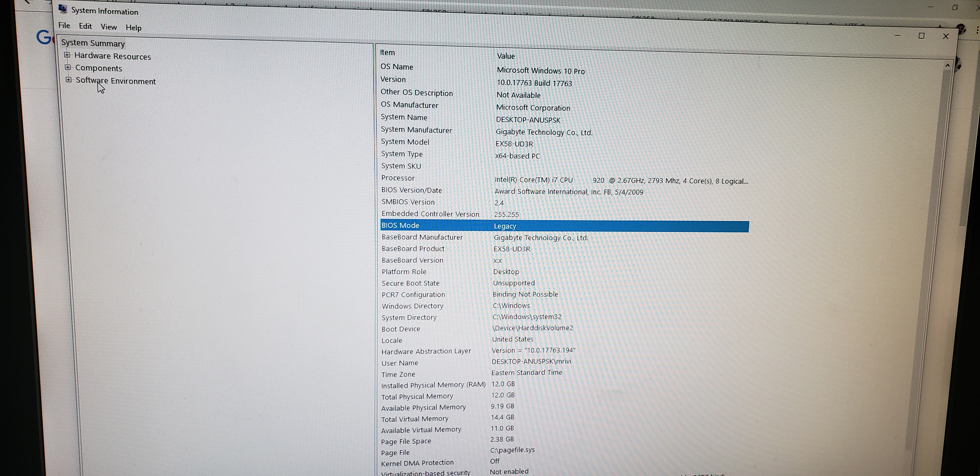Select the SMBIOS Version row
This screenshot has width=980, height=476.
click(x=565, y=202)
